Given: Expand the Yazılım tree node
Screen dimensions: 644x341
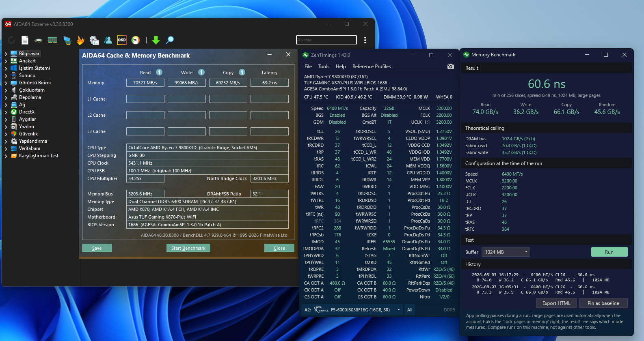Looking at the screenshot, I should 6,127.
